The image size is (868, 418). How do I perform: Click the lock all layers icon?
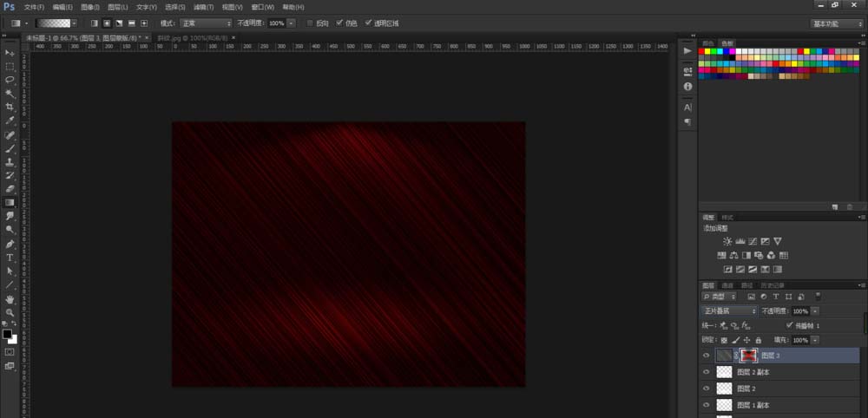pos(759,340)
